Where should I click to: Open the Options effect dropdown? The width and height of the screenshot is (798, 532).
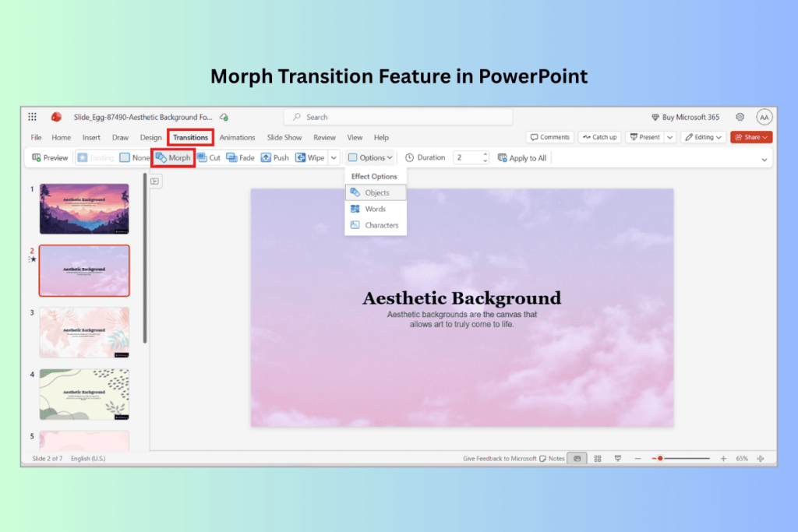coord(370,157)
